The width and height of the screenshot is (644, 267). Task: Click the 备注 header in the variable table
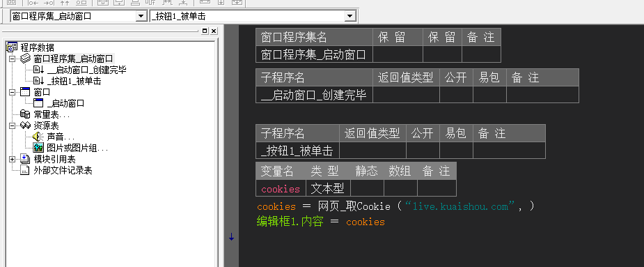[x=437, y=171]
